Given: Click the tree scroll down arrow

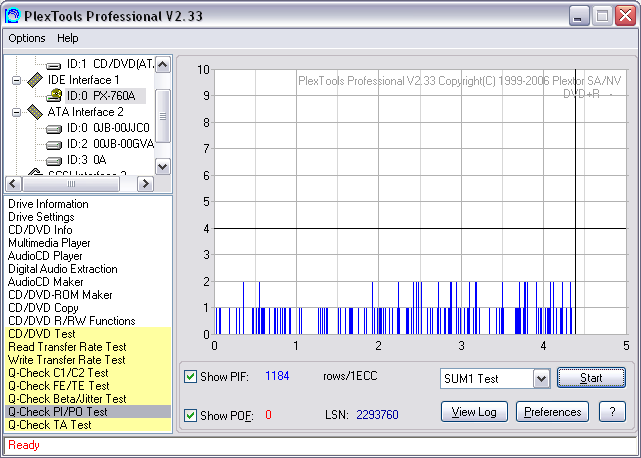Looking at the screenshot, I should (163, 166).
